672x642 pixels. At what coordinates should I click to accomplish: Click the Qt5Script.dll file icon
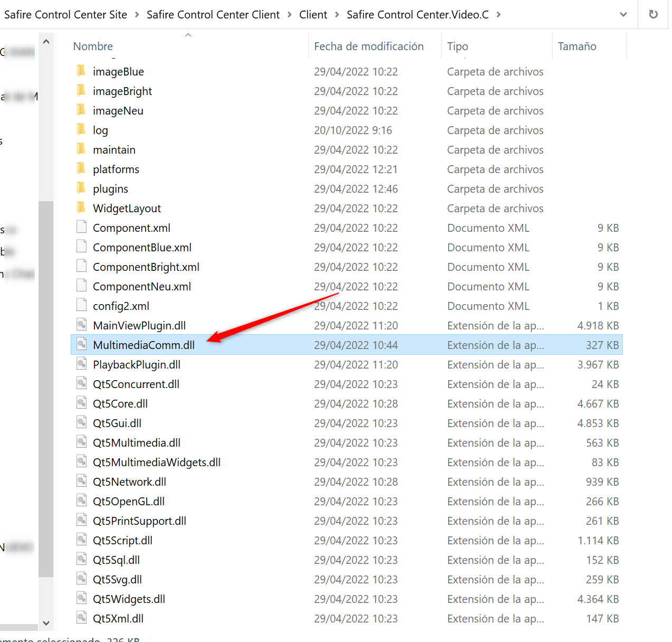81,540
